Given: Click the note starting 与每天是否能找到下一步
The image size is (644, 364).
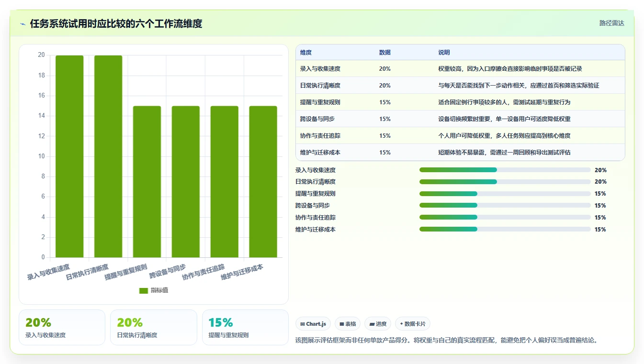Looking at the screenshot, I should pyautogui.click(x=519, y=86).
